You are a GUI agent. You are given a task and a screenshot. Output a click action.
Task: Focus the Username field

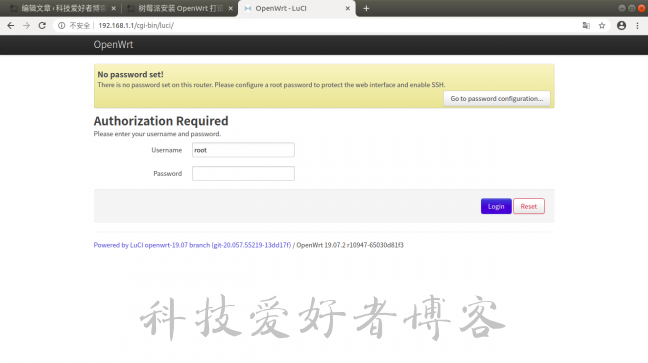click(243, 150)
